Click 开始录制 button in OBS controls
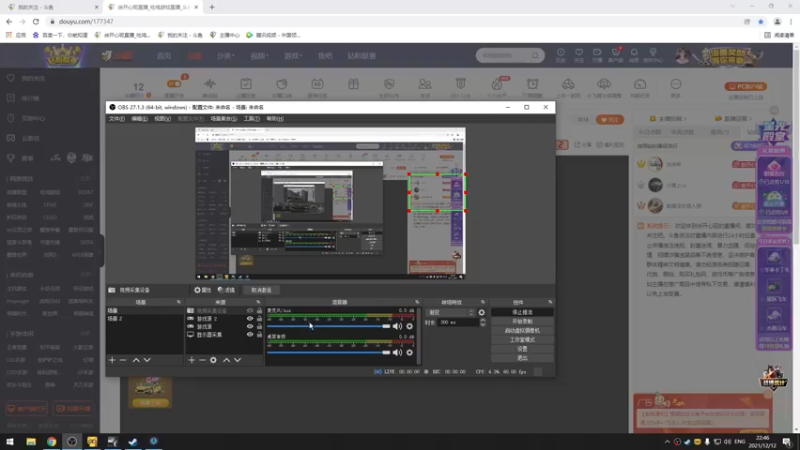This screenshot has height=450, width=800. pos(522,321)
